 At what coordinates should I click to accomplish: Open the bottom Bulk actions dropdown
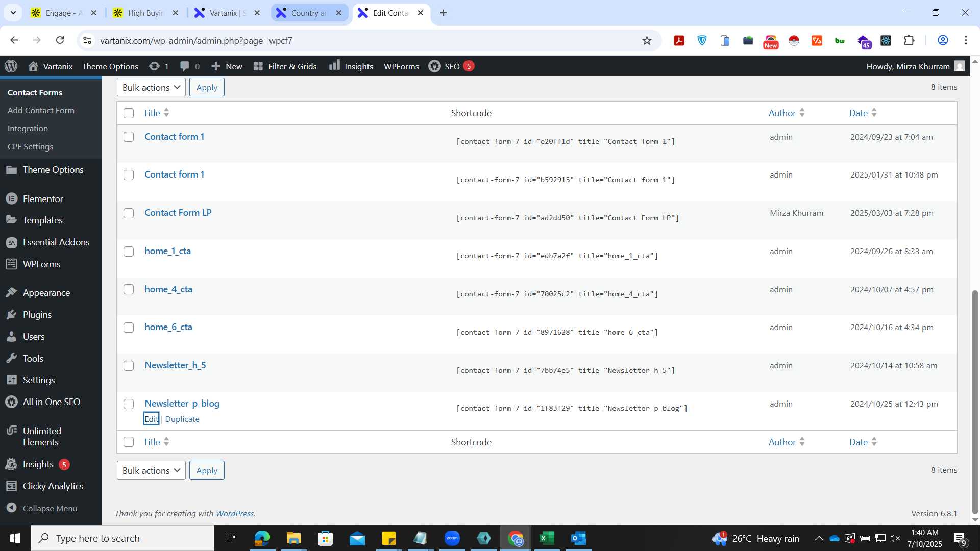coord(151,470)
